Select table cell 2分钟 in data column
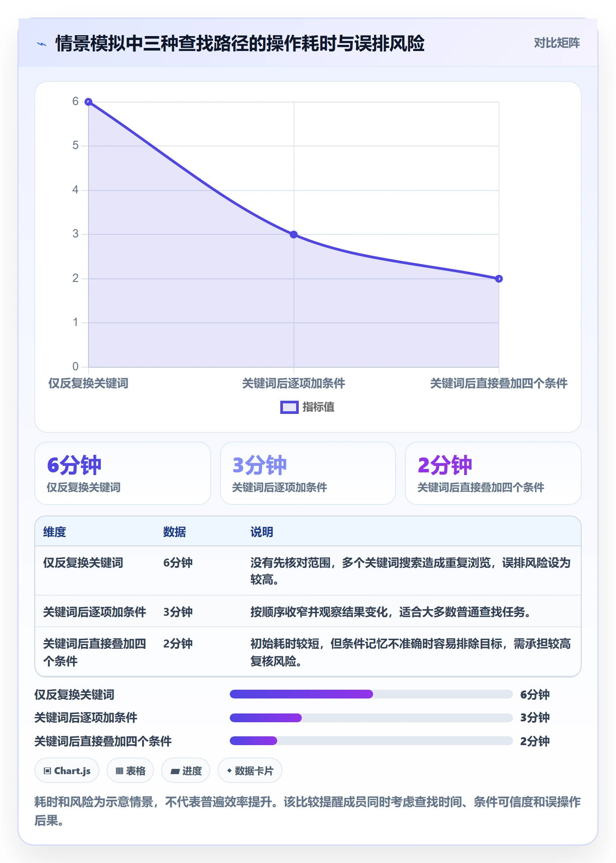 [178, 644]
